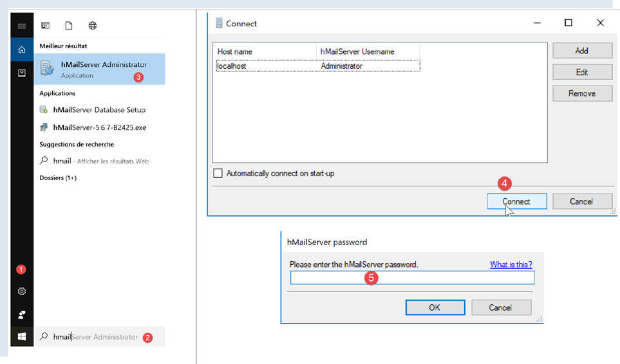The image size is (620, 364).
Task: Filter search results by Documents icon
Action: click(x=68, y=26)
